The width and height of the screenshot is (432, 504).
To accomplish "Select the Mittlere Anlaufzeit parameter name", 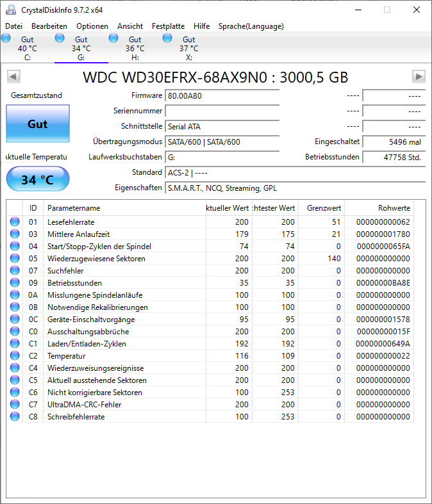I will pos(78,234).
